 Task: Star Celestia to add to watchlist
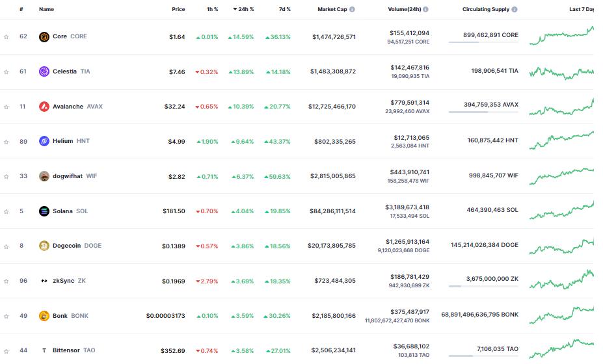pyautogui.click(x=6, y=72)
